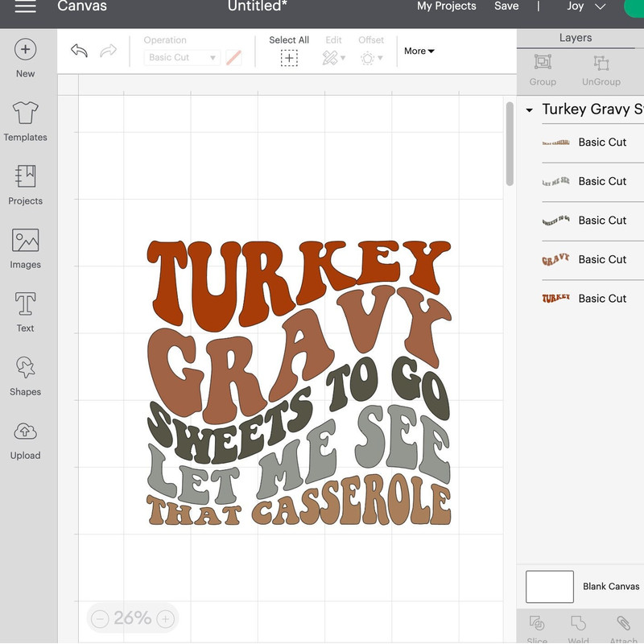Image resolution: width=644 pixels, height=644 pixels.
Task: Select the Blank Canvas thumbnail
Action: pyautogui.click(x=549, y=587)
